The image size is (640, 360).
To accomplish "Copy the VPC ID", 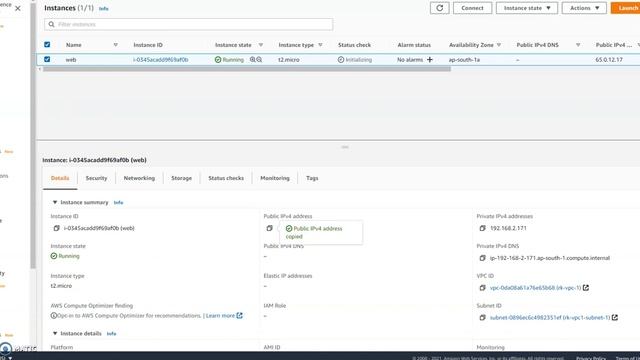I will [x=482, y=288].
